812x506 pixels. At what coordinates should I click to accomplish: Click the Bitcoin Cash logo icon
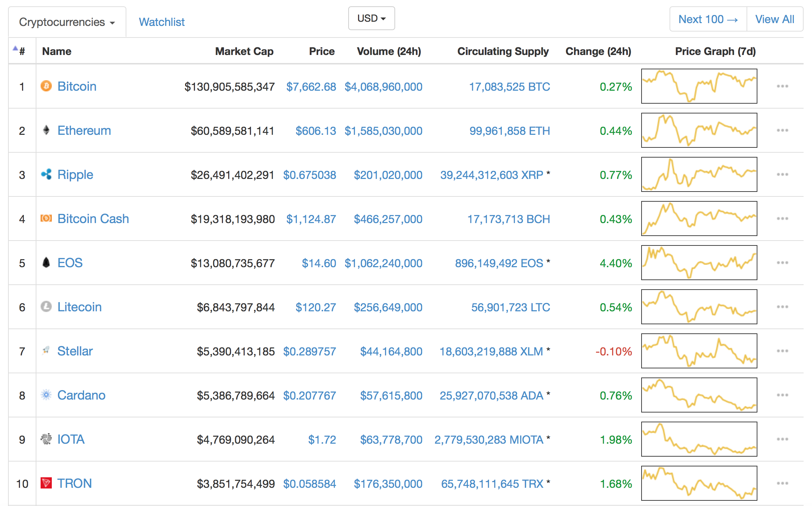tap(46, 219)
